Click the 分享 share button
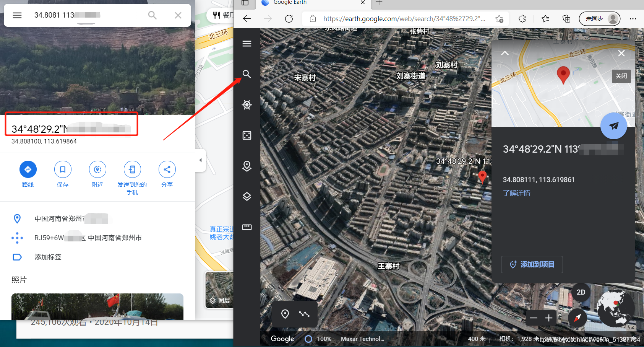Image resolution: width=644 pixels, height=347 pixels. pyautogui.click(x=167, y=174)
